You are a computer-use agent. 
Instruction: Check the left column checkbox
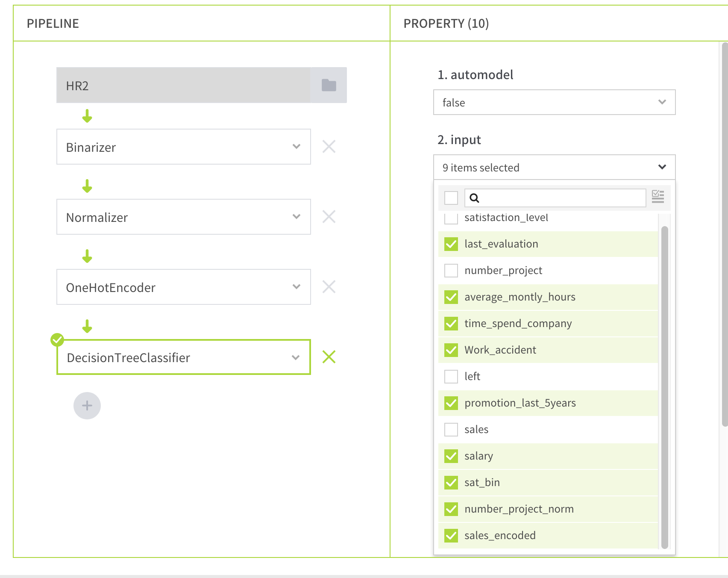tap(451, 377)
